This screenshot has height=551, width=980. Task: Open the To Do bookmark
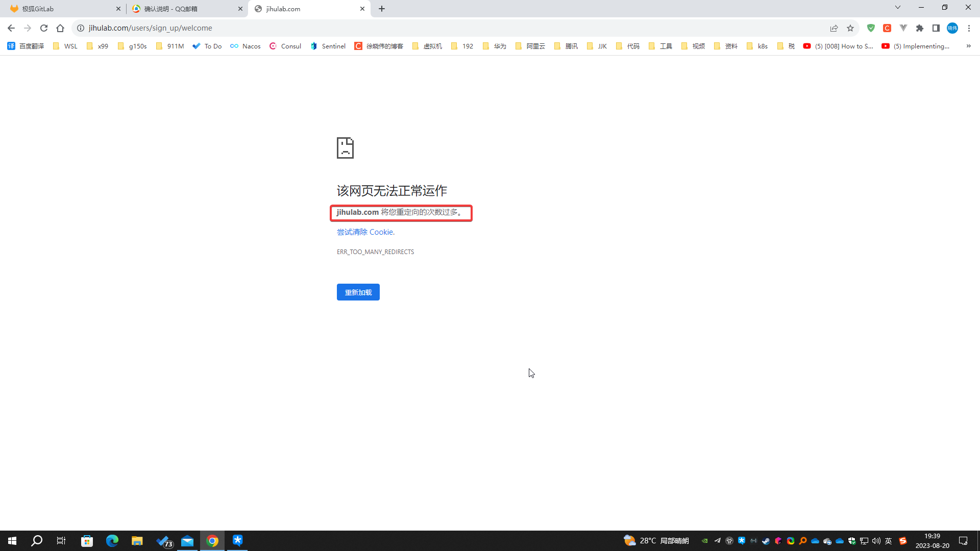tap(207, 46)
